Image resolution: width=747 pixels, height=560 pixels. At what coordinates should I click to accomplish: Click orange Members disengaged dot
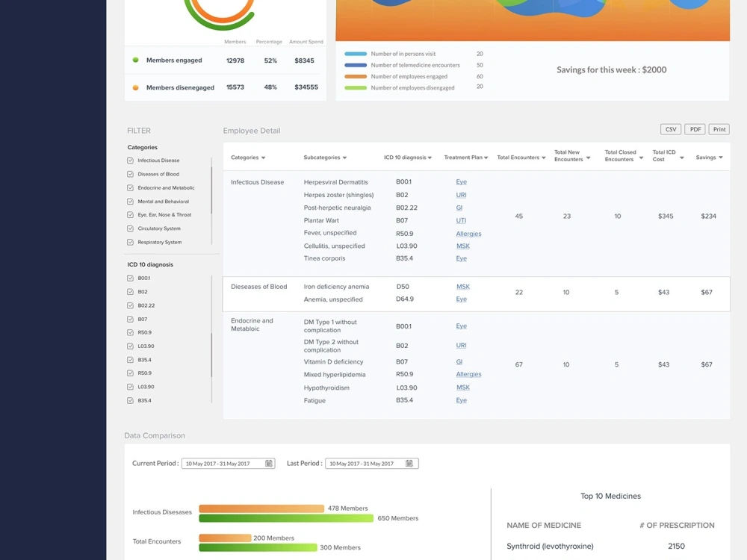[136, 87]
